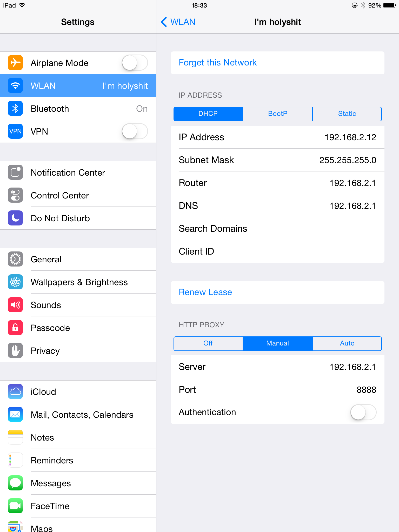The height and width of the screenshot is (532, 399).
Task: Tap the DNS row value
Action: pos(353,206)
